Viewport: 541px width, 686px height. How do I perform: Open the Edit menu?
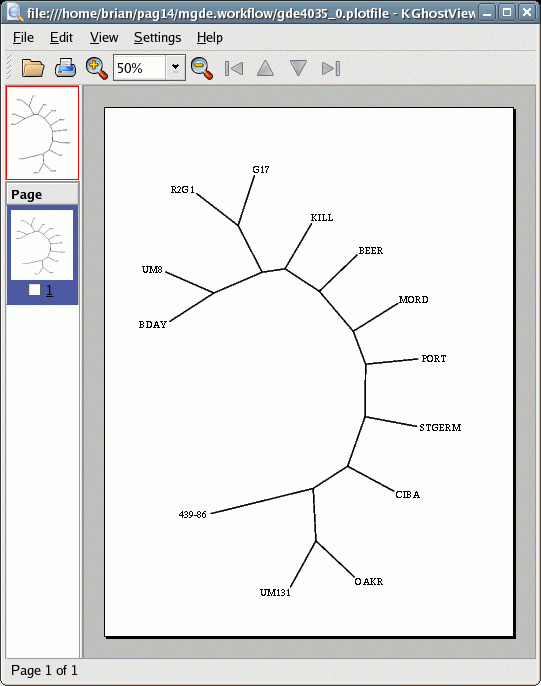coord(61,38)
